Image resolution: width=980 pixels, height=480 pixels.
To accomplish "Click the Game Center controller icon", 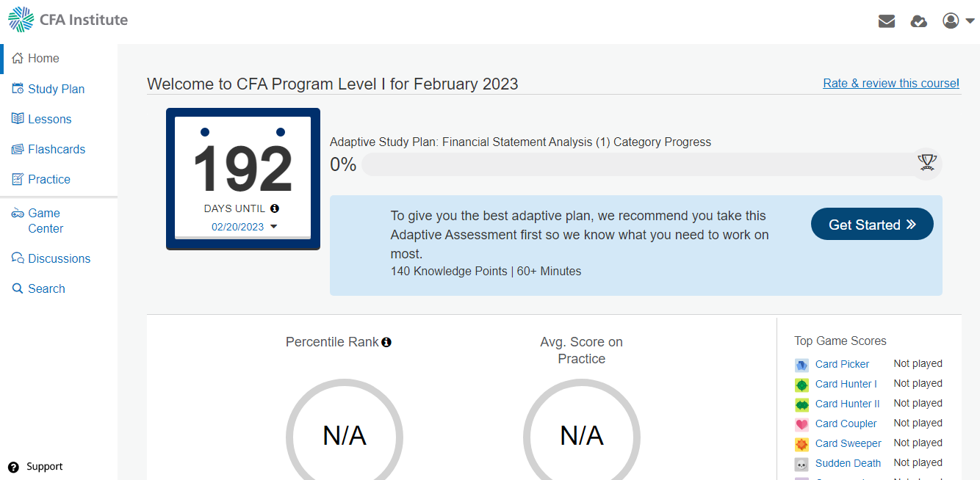I will [18, 214].
